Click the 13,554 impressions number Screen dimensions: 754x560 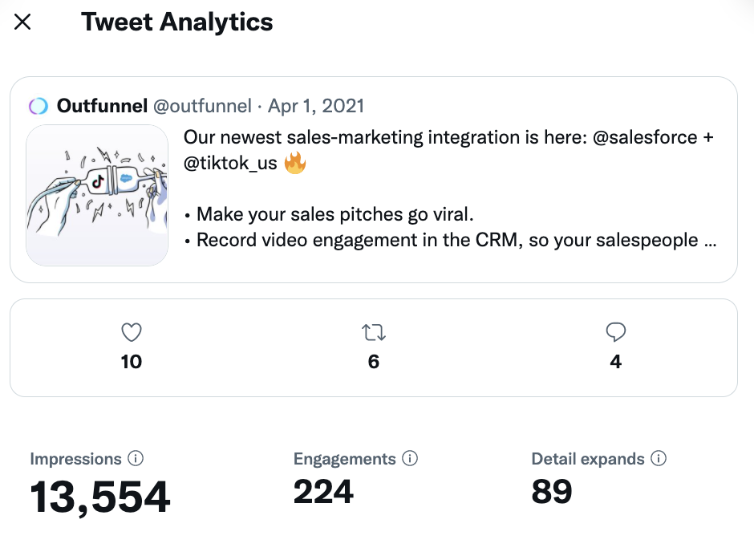tap(100, 497)
